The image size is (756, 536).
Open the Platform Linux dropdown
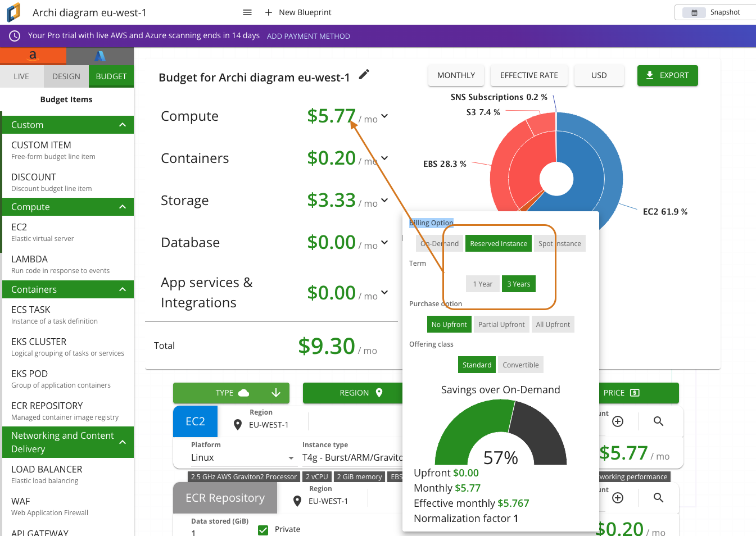243,457
